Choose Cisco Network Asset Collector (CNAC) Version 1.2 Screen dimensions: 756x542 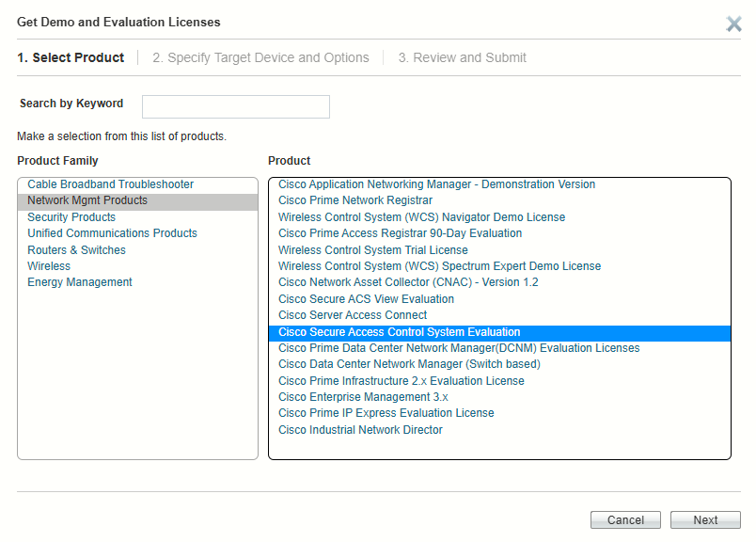499,282
